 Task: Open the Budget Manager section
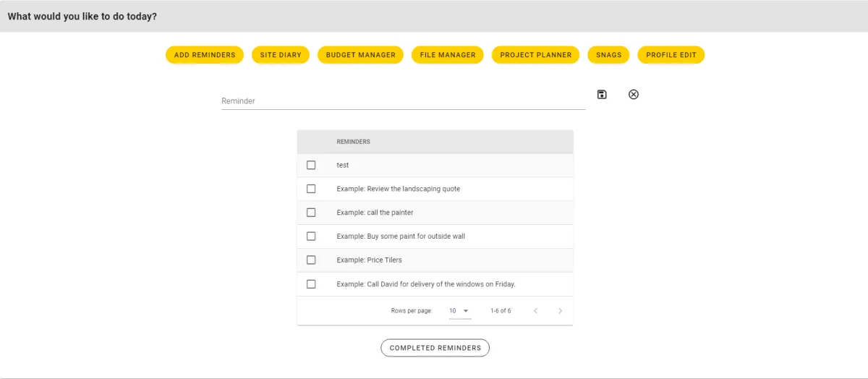(x=360, y=55)
